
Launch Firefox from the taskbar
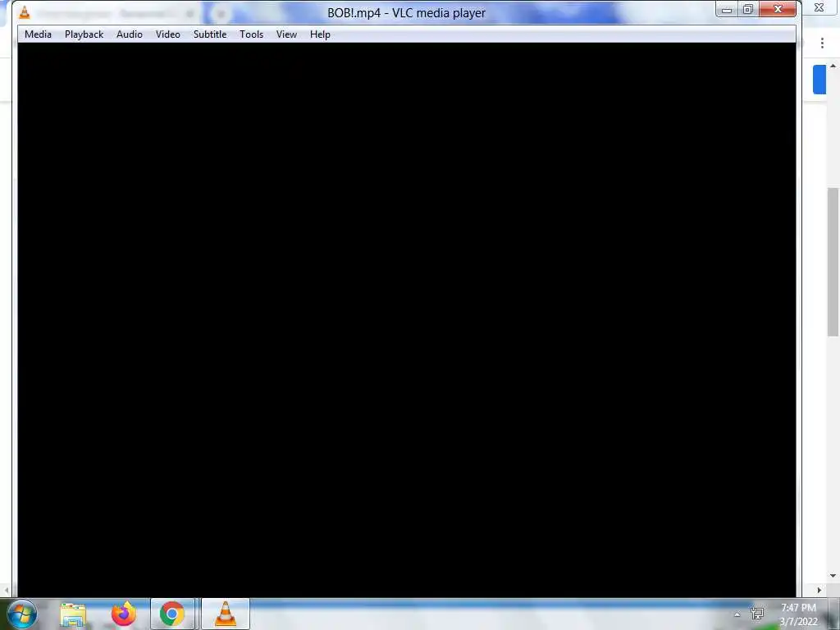tap(123, 614)
